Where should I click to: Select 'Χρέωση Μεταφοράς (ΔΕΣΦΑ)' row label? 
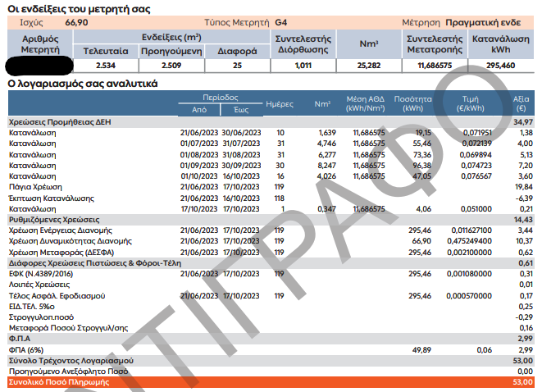[x=61, y=253]
